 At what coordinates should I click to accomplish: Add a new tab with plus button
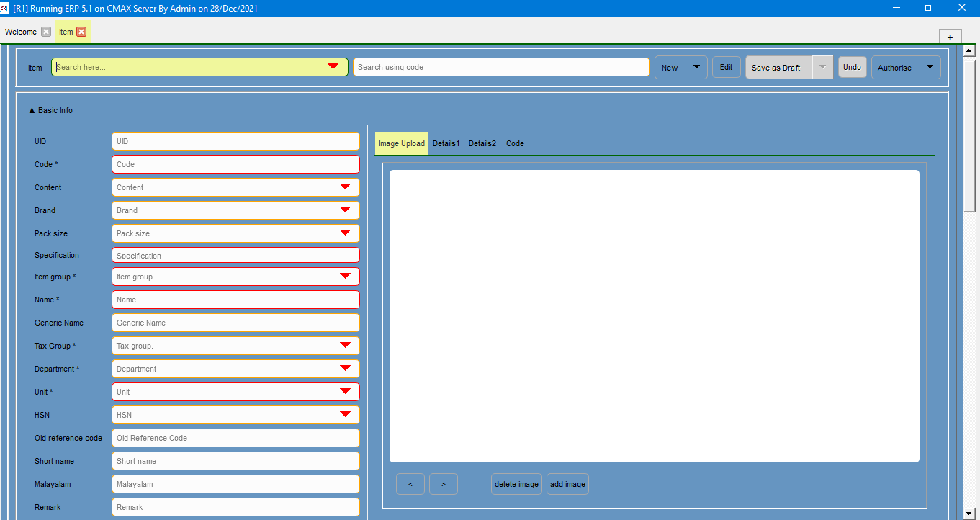(950, 37)
